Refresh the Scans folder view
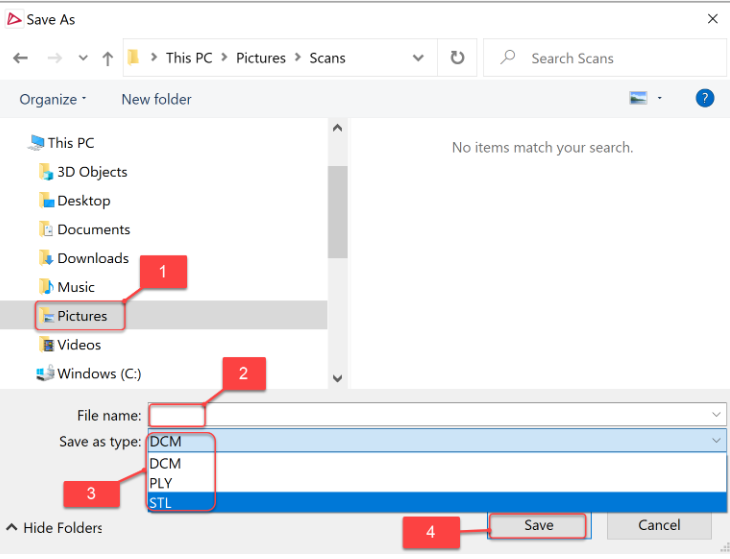 pos(457,58)
